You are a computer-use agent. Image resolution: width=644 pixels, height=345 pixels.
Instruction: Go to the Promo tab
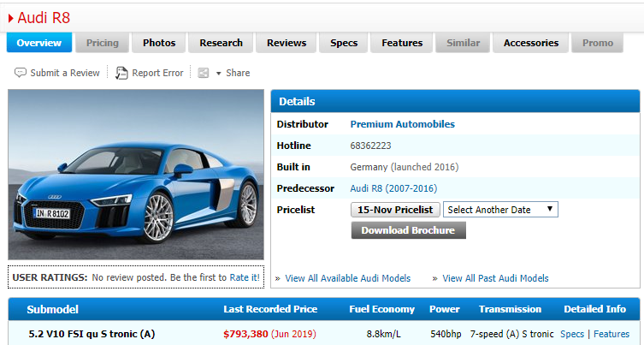point(598,43)
